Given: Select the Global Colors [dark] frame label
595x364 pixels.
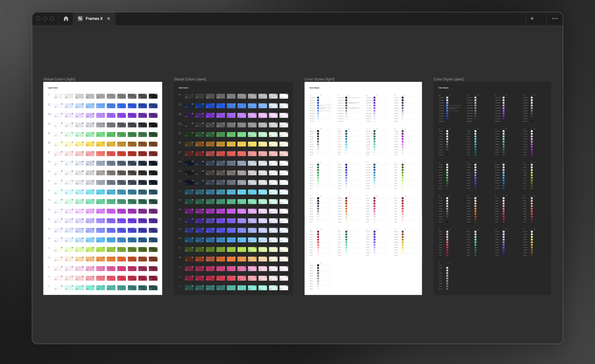Looking at the screenshot, I should pos(190,79).
